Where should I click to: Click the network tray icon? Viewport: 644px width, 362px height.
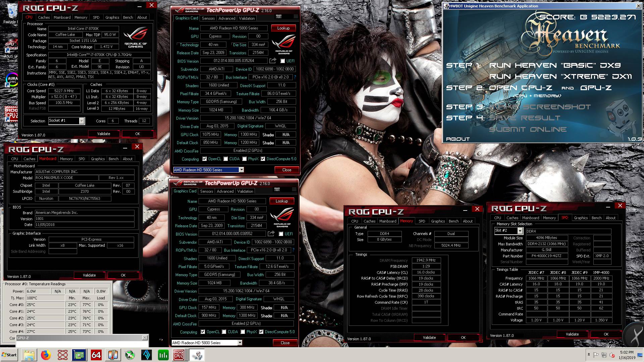(x=604, y=355)
